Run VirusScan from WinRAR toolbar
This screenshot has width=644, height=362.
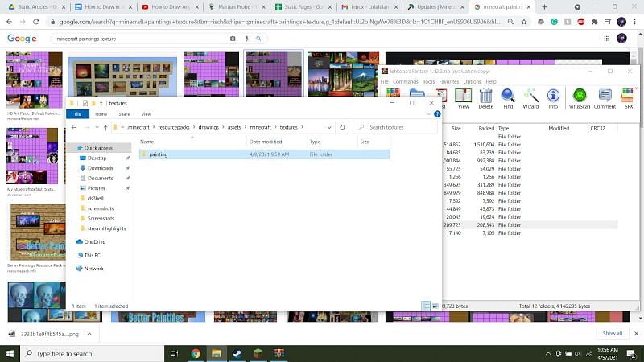579,97
